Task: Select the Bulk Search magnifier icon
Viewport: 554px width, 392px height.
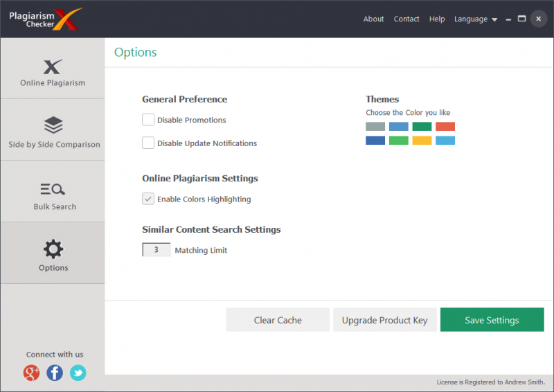Action: click(53, 189)
